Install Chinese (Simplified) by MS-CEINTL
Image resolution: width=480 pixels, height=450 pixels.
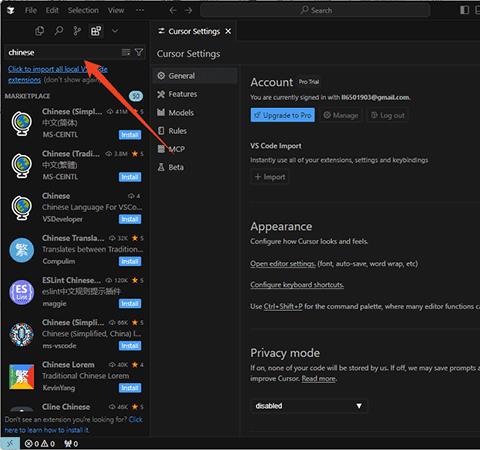point(130,135)
